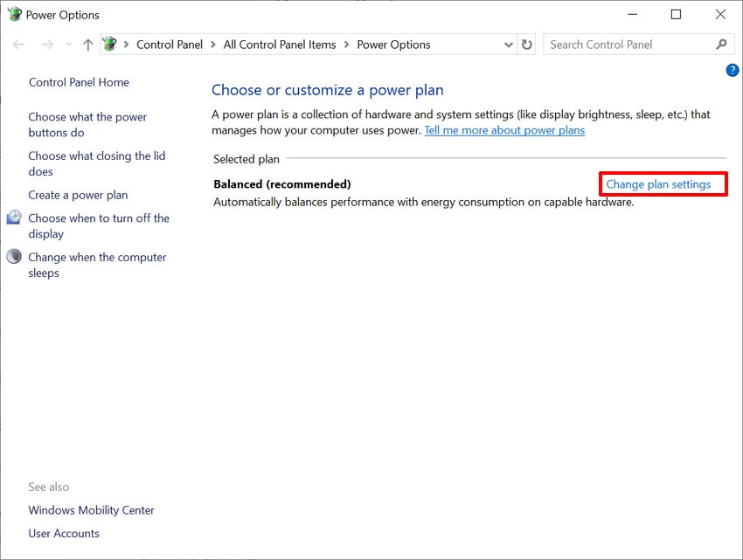
Task: Click the Power Options icon in address bar
Action: [x=109, y=44]
